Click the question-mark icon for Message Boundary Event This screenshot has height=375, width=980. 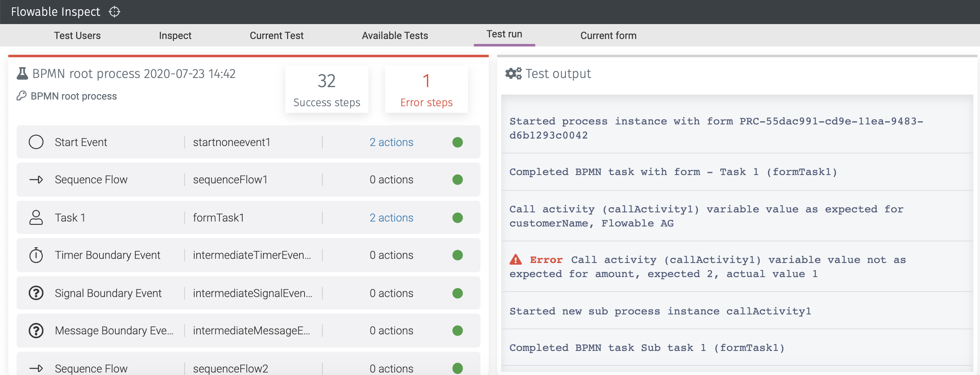pos(37,331)
